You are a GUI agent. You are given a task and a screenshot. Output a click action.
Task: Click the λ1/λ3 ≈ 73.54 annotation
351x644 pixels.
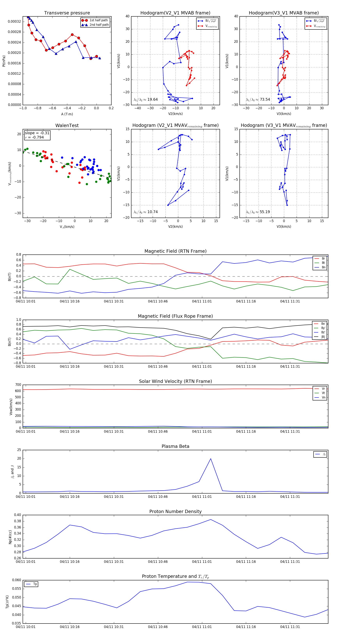click(258, 100)
